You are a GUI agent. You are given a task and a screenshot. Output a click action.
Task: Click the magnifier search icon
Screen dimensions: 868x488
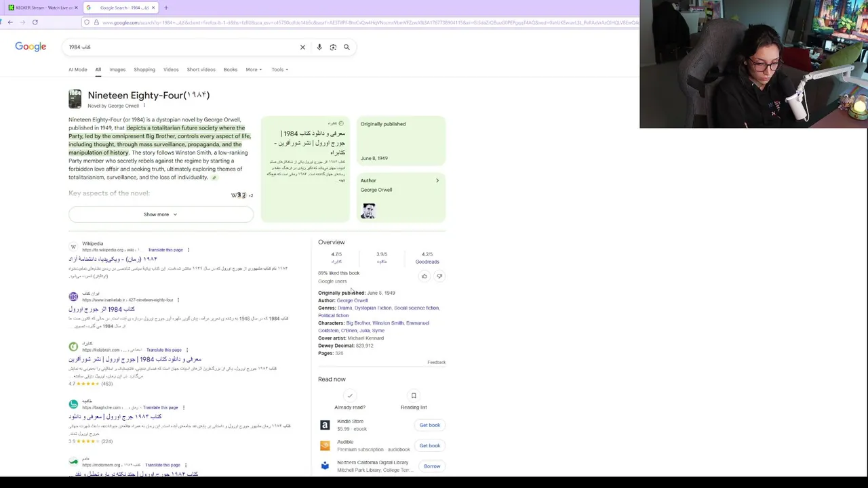pos(347,47)
